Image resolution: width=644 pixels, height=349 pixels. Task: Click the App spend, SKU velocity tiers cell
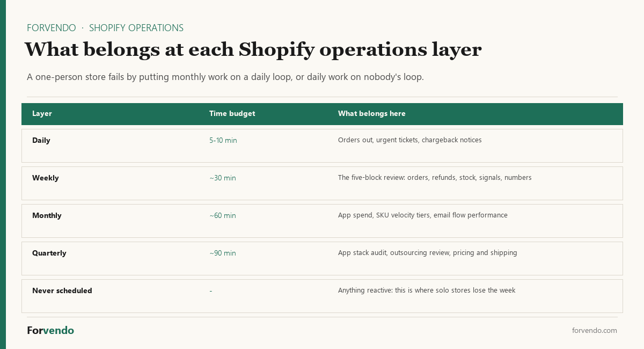(423, 215)
